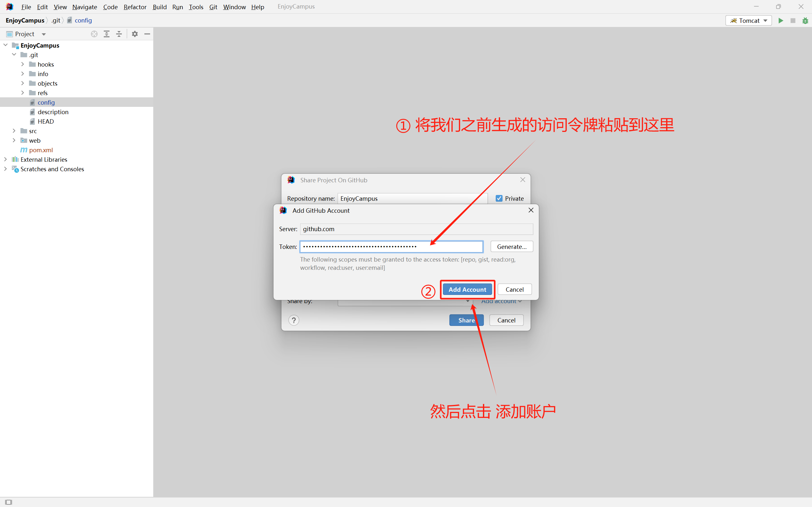The height and width of the screenshot is (507, 812).
Task: Click the IntelliJ logo in the title bar
Action: (x=10, y=7)
